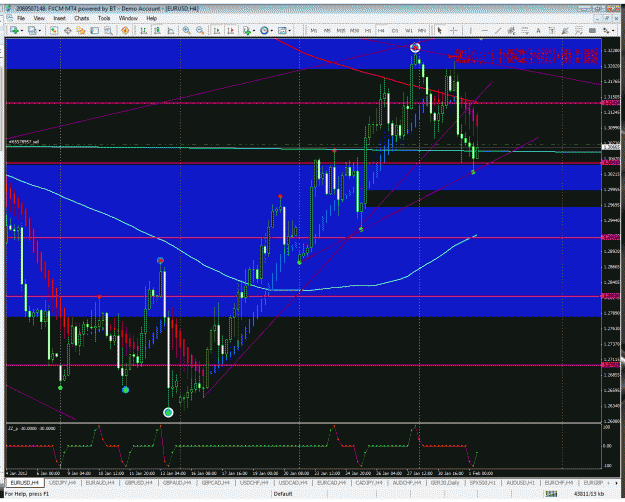Select the H4 timeframe button
The width and height of the screenshot is (625, 502).
pyautogui.click(x=381, y=31)
